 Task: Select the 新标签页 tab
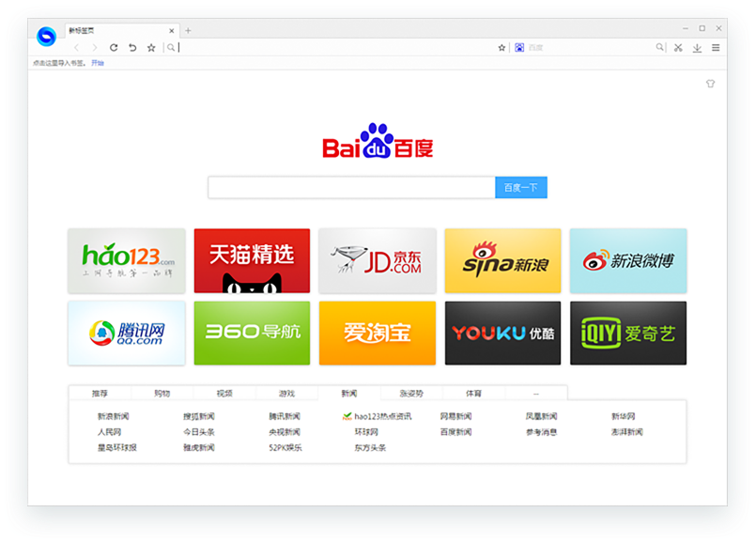(121, 30)
